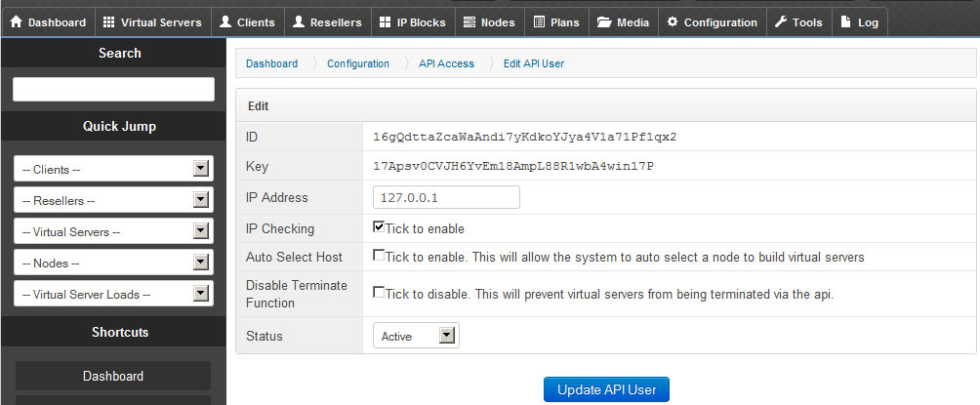The image size is (980, 405).
Task: Click the IP Blocks grid icon
Action: click(387, 22)
